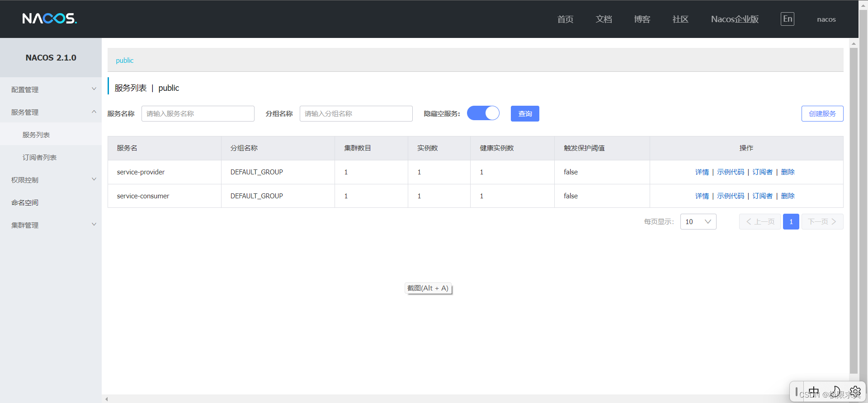
Task: Select the public namespace tab
Action: pos(125,61)
